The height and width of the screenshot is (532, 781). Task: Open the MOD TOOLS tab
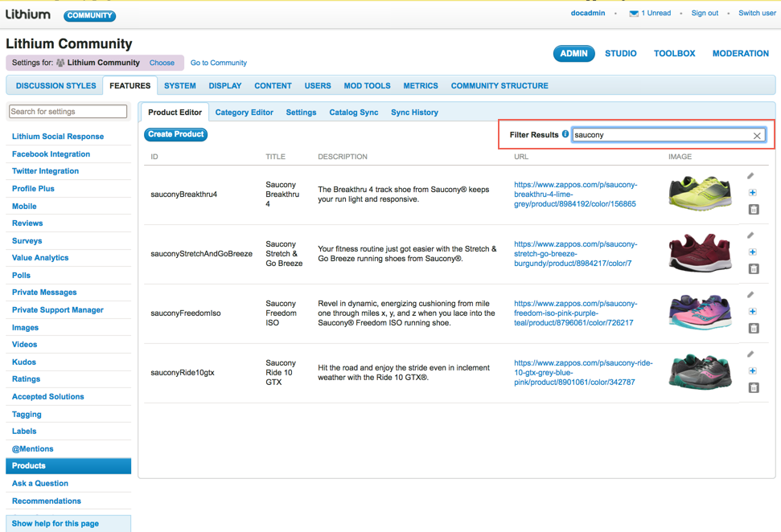(367, 86)
